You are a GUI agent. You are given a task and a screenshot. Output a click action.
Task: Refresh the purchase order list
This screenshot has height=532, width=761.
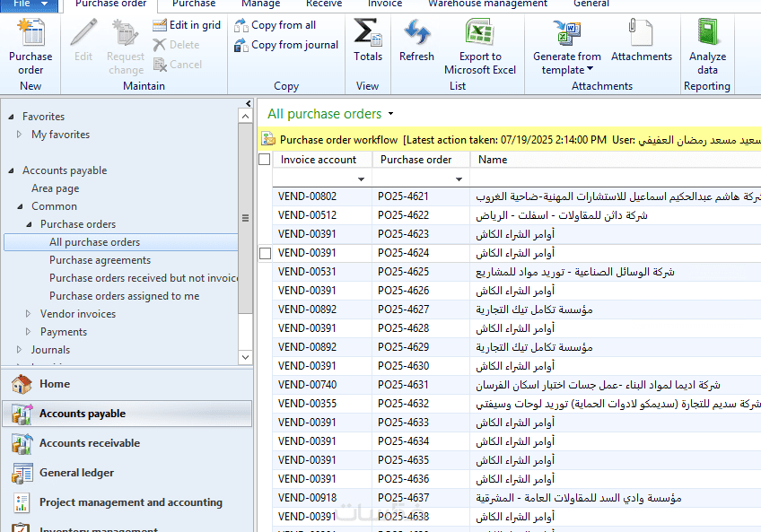click(416, 39)
